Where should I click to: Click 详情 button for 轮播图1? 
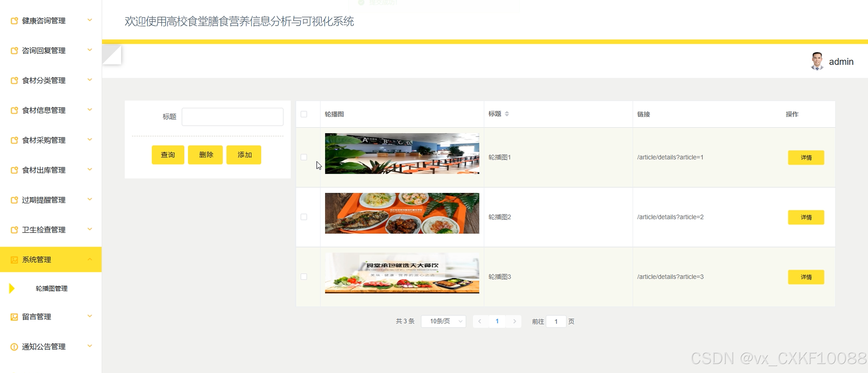[806, 158]
